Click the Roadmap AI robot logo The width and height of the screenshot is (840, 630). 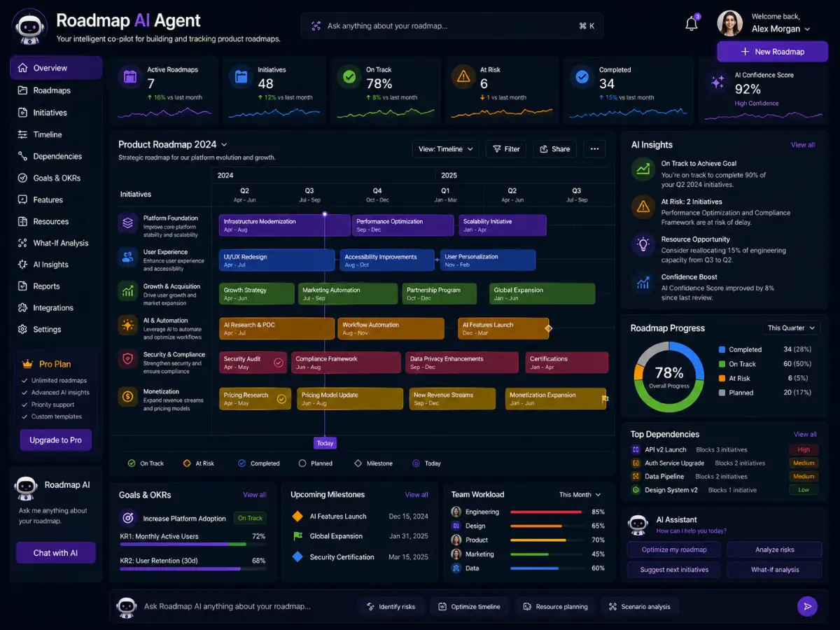click(30, 26)
